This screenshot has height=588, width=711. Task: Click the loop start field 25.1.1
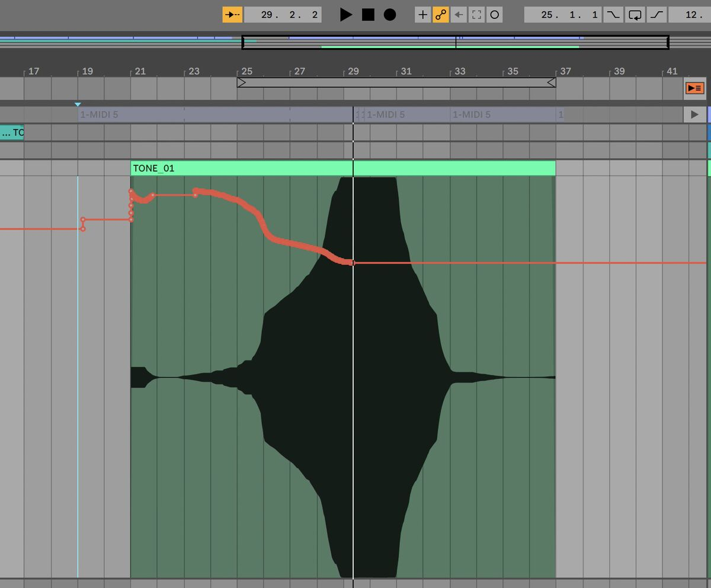click(562, 15)
